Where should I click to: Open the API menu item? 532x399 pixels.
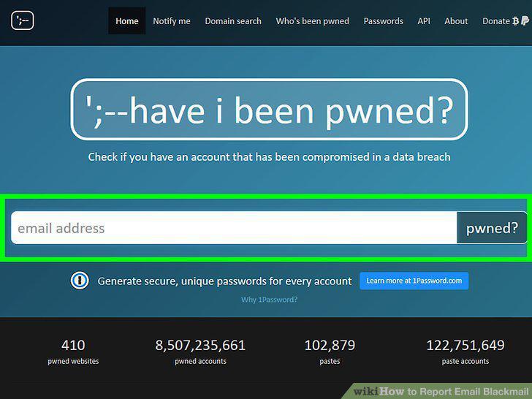click(424, 21)
